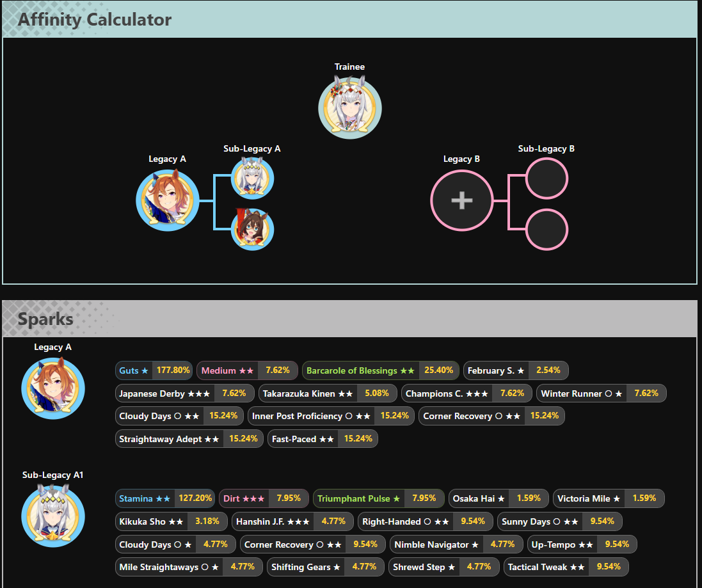Screen dimensions: 702x588
Task: Select the Osaka Hai spark
Action: (x=499, y=498)
